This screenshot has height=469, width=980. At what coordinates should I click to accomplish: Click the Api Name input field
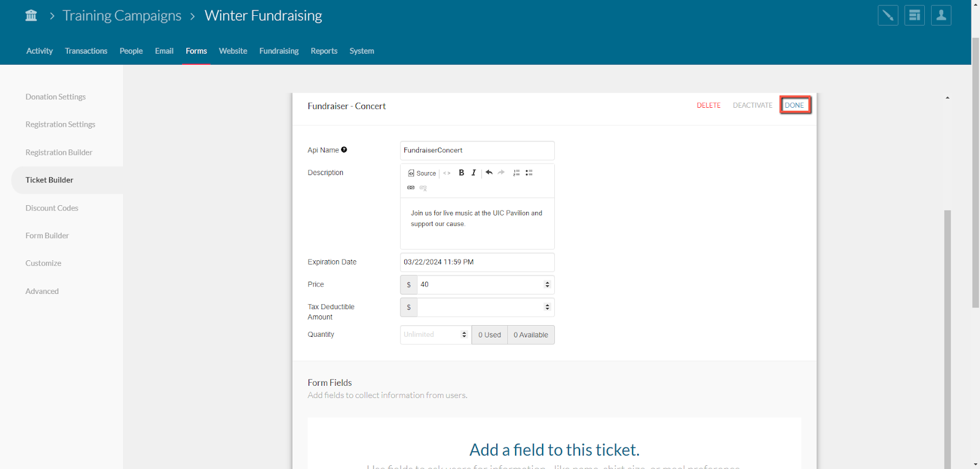click(x=477, y=151)
